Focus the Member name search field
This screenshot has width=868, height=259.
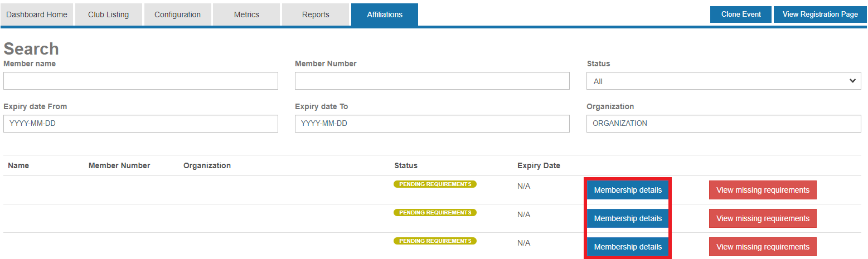(x=140, y=81)
